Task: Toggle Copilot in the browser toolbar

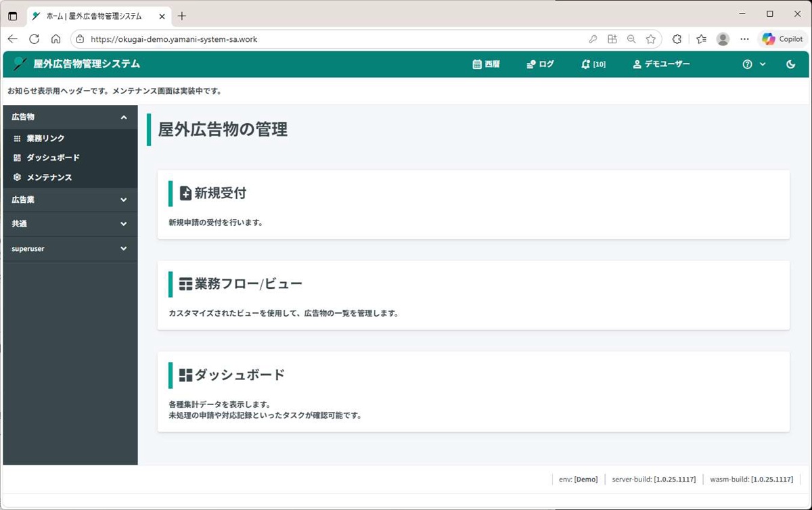Action: click(782, 39)
